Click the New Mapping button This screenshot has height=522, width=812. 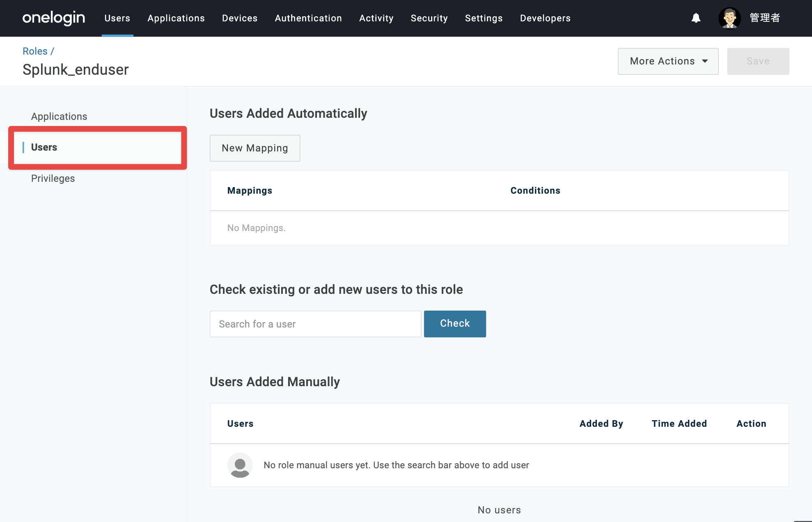255,148
